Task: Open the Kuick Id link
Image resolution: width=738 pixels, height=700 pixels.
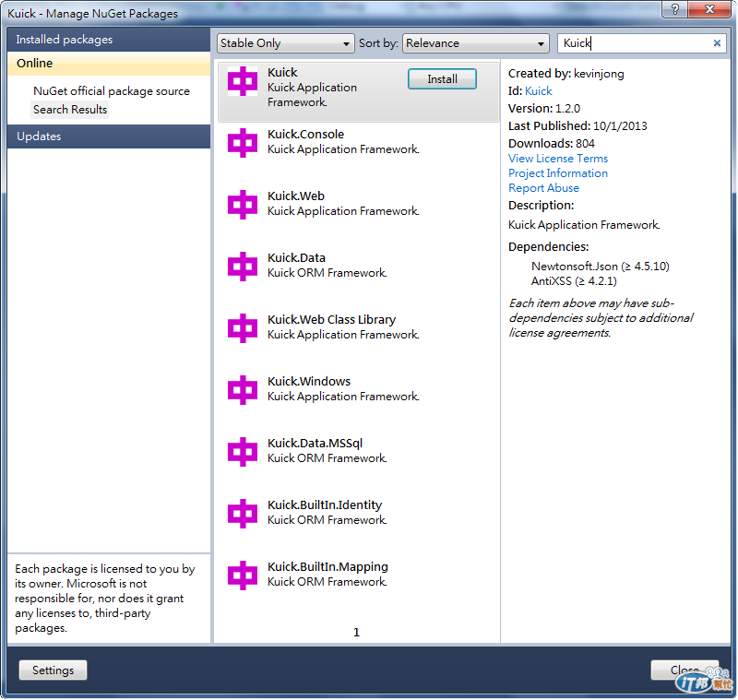Action: [x=539, y=91]
